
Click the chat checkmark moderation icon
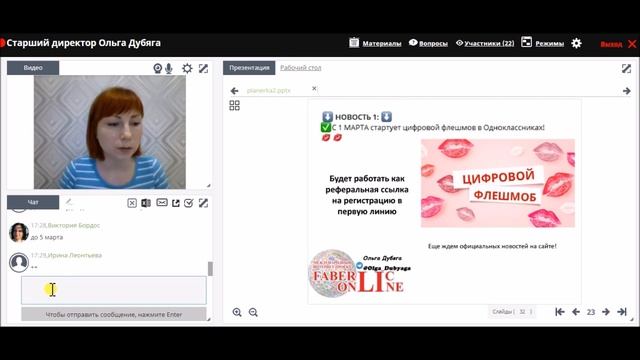(x=189, y=203)
